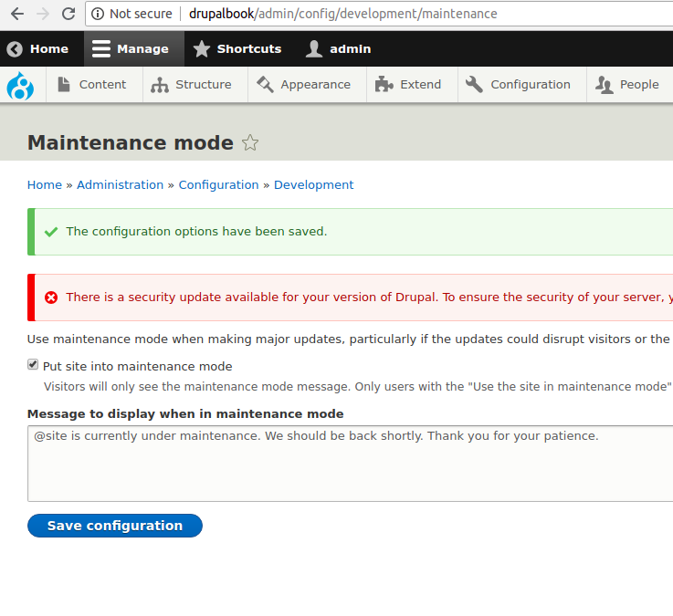Add page to shortcuts via star icon
The width and height of the screenshot is (673, 616).
(250, 143)
